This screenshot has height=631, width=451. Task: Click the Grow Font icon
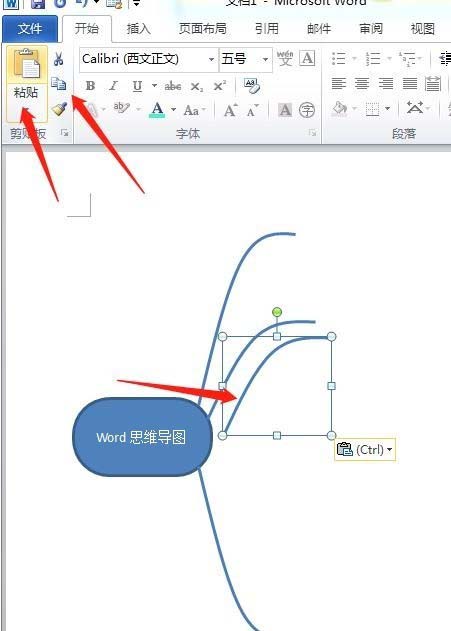click(x=231, y=110)
